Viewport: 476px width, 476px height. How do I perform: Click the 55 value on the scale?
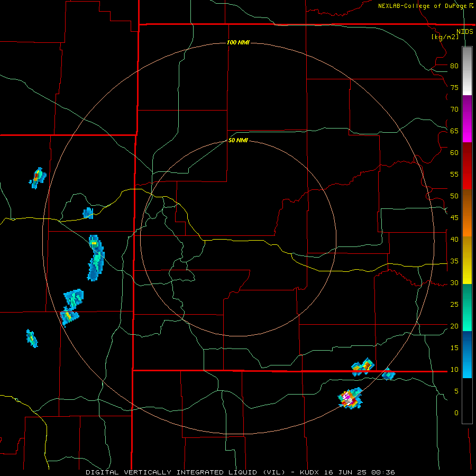[x=454, y=174]
